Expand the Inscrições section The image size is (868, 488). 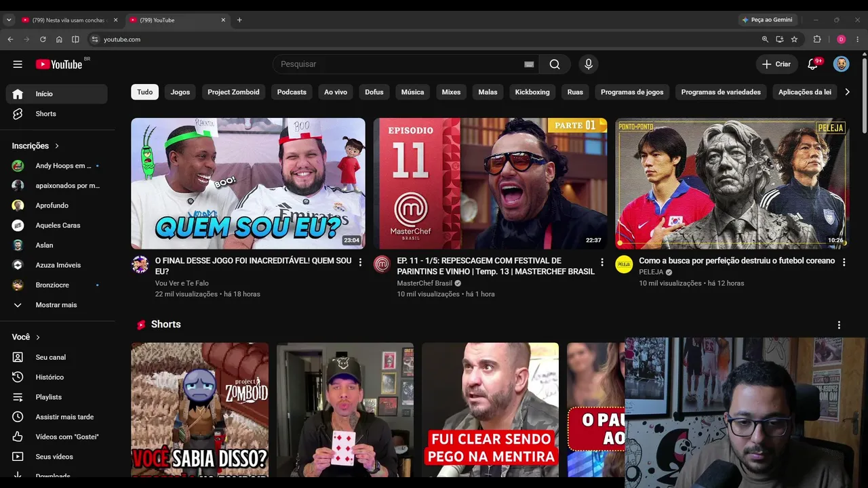[x=36, y=146]
